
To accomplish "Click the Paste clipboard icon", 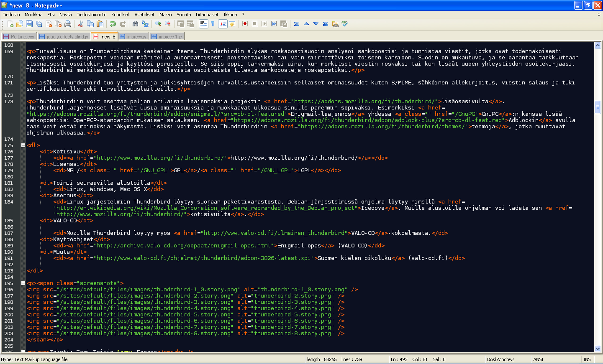I will pos(100,24).
